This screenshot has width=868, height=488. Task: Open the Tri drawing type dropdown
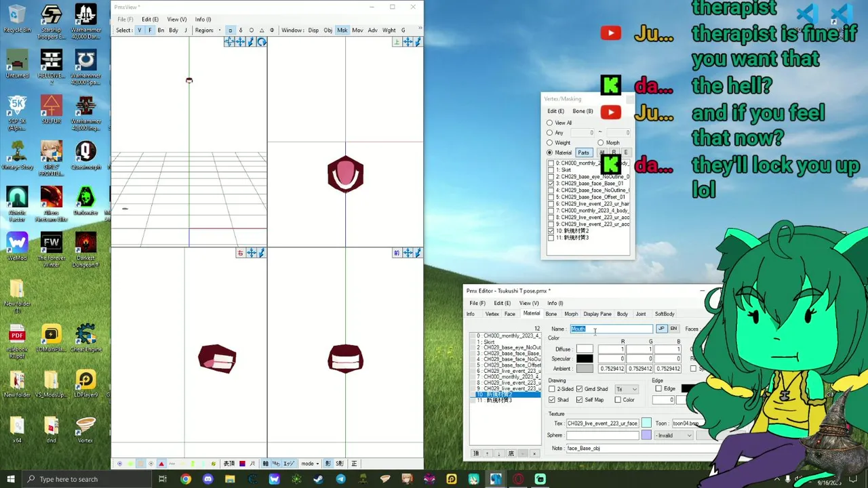point(627,389)
